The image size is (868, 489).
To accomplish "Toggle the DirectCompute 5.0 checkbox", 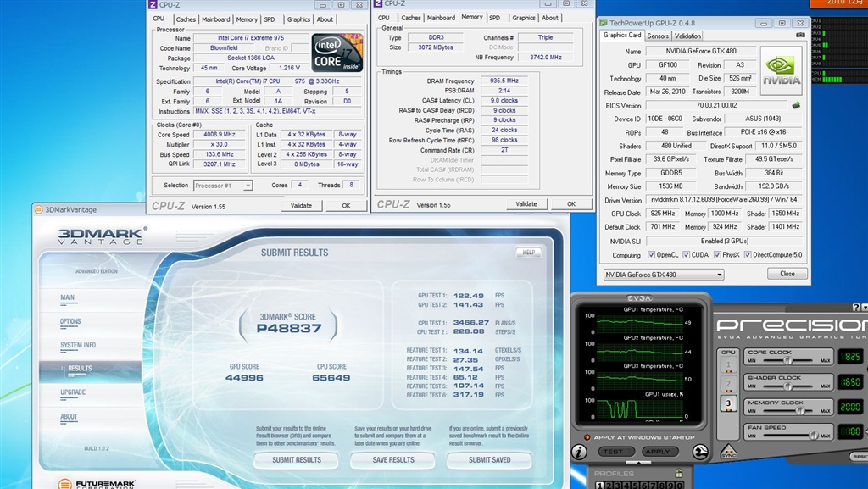I will 748,255.
